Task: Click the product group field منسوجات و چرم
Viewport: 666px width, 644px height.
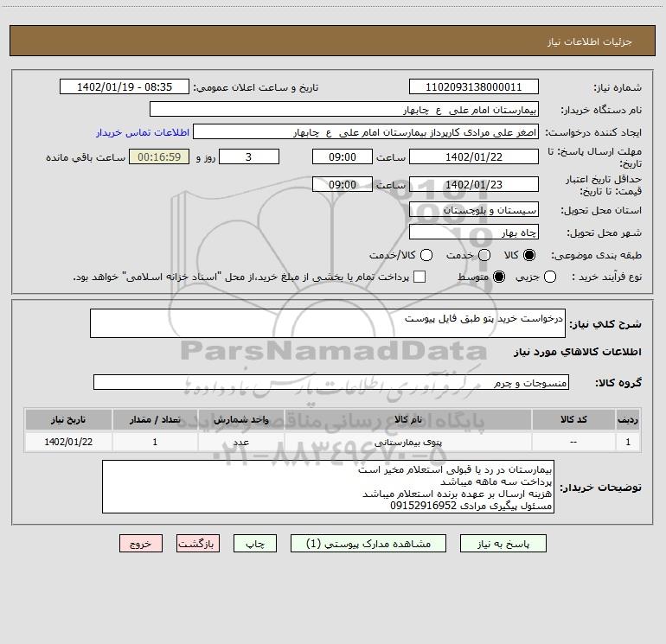Action: (x=331, y=382)
